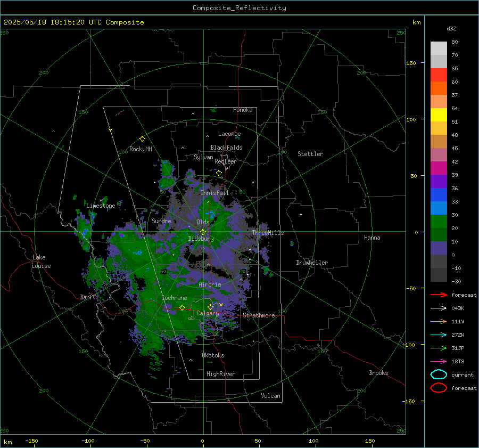Image resolution: width=479 pixels, height=448 pixels.
Task: Click the 65 dBZ red color swatch
Action: pos(439,75)
